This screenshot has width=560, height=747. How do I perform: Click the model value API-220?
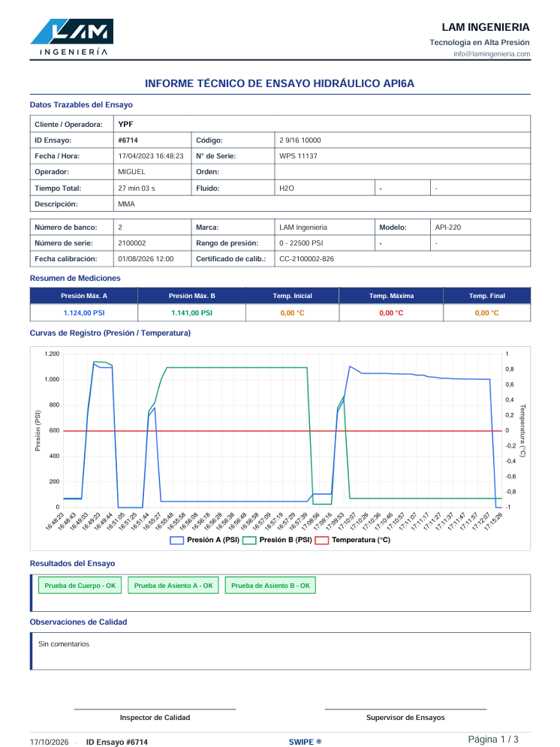(x=447, y=227)
